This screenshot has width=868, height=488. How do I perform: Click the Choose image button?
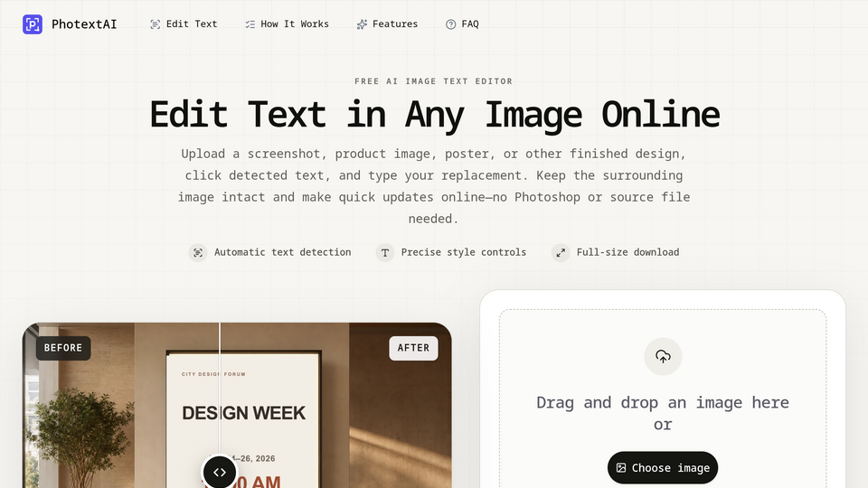pyautogui.click(x=663, y=467)
